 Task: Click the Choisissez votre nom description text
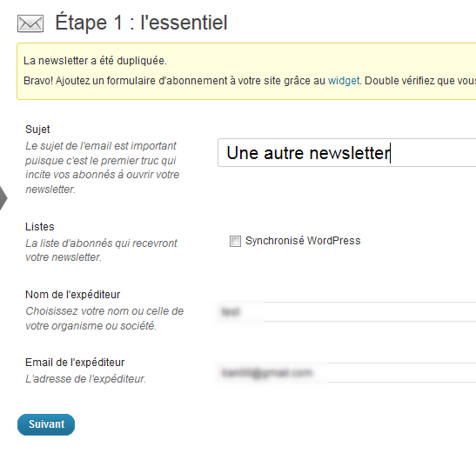tap(104, 318)
